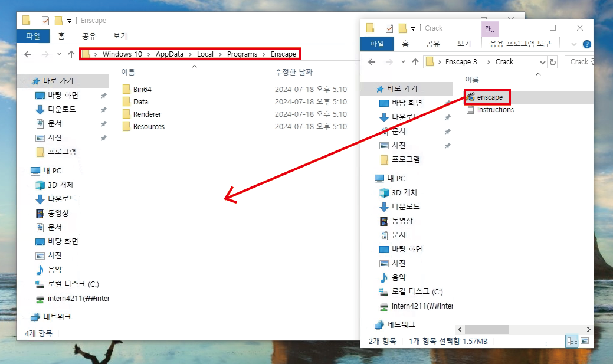Screen dimensions: 613x364
Task: Open the Resources folder in Enscape window
Action: [x=143, y=127]
